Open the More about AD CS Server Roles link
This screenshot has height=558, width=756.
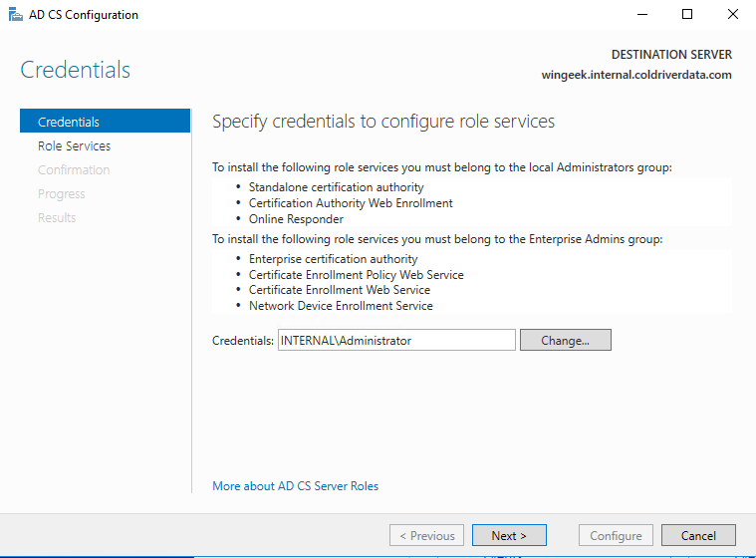coord(295,486)
